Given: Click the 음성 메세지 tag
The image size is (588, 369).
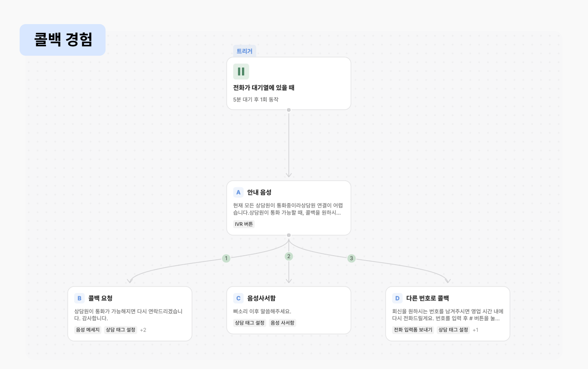Looking at the screenshot, I should (x=88, y=330).
